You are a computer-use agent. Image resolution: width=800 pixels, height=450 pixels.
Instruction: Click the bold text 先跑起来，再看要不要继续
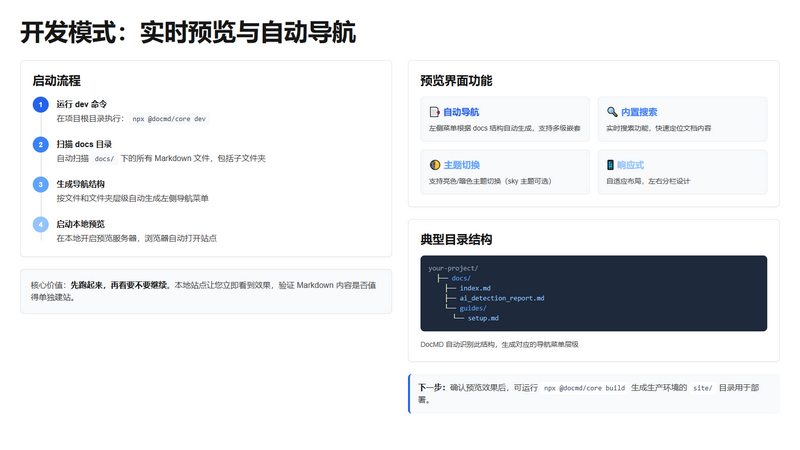coord(120,285)
